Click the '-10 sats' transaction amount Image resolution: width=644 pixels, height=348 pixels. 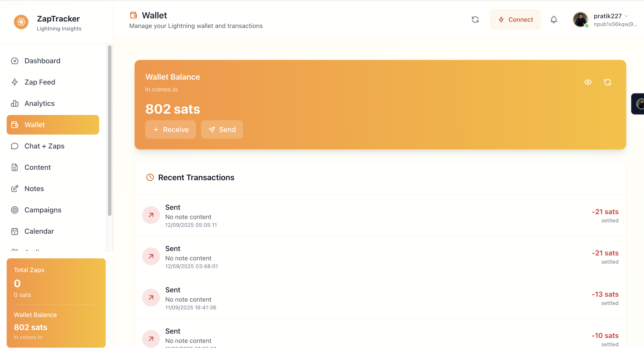(605, 336)
